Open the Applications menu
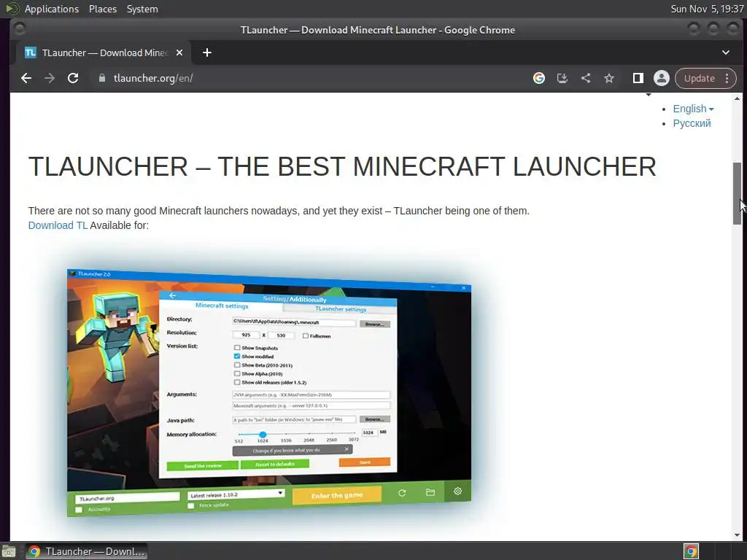747x560 pixels. tap(52, 9)
